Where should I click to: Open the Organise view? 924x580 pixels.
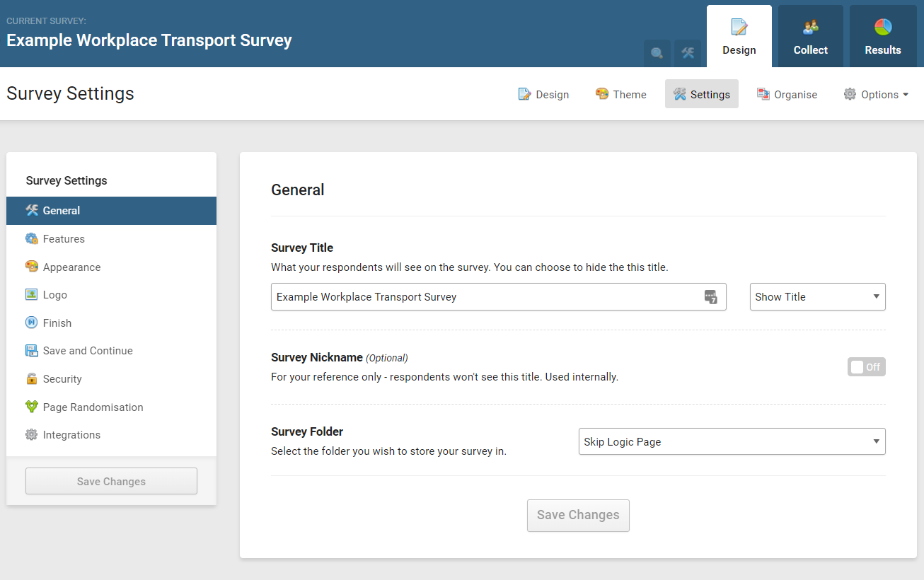click(x=787, y=94)
